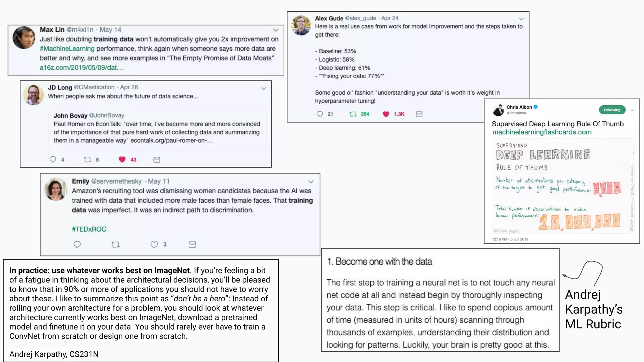Open the machinelearningflashcards.com link
The width and height of the screenshot is (644, 362).
coord(542,132)
